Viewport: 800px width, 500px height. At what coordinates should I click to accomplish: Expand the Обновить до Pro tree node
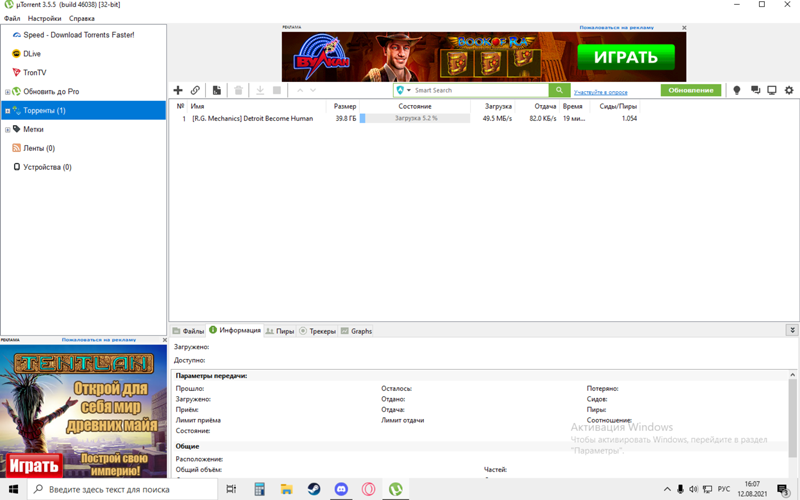pos(7,92)
